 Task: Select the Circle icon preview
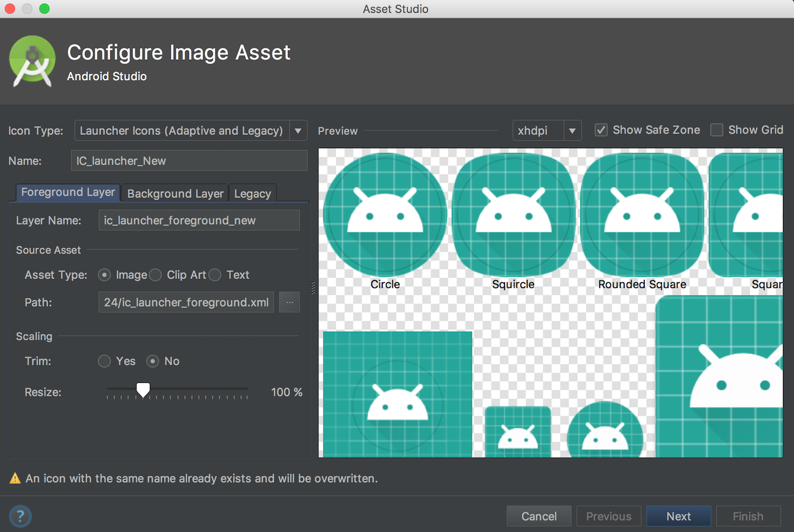click(385, 215)
